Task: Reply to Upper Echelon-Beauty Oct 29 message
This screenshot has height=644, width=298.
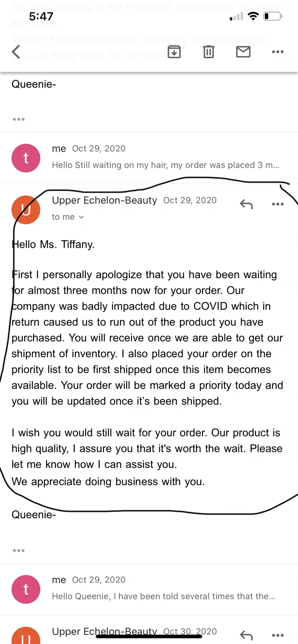Action: pyautogui.click(x=246, y=204)
